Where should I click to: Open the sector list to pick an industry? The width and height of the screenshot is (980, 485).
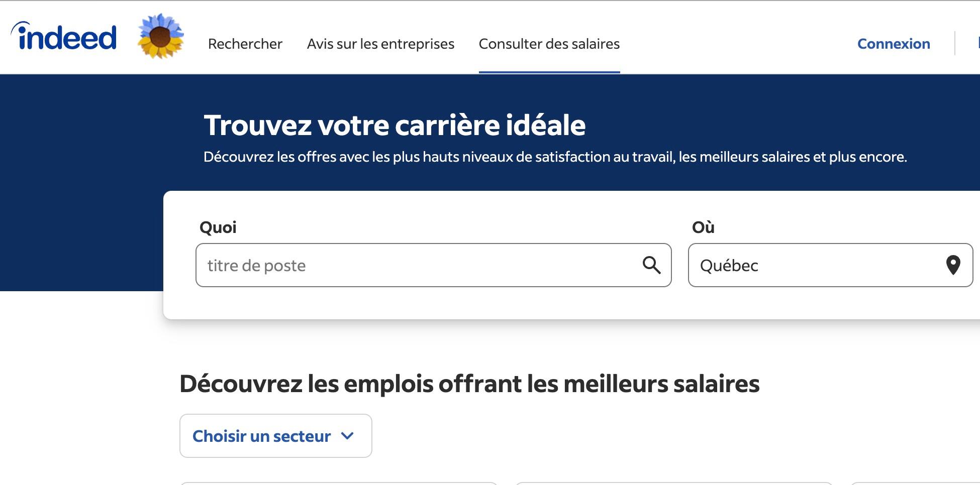[275, 436]
